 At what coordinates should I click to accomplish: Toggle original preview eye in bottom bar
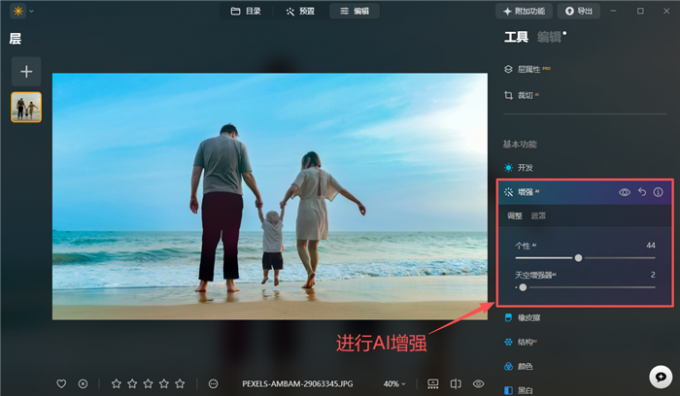pyautogui.click(x=478, y=384)
